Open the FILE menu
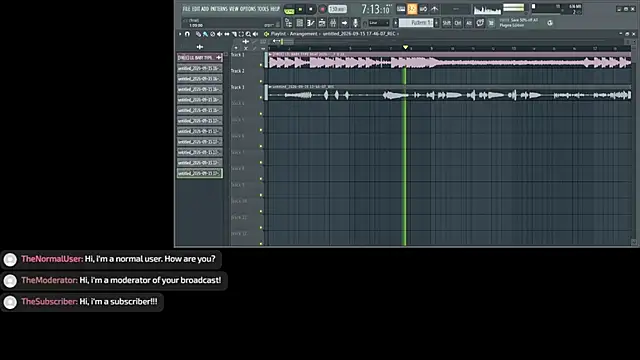The width and height of the screenshot is (640, 360). pos(187,9)
